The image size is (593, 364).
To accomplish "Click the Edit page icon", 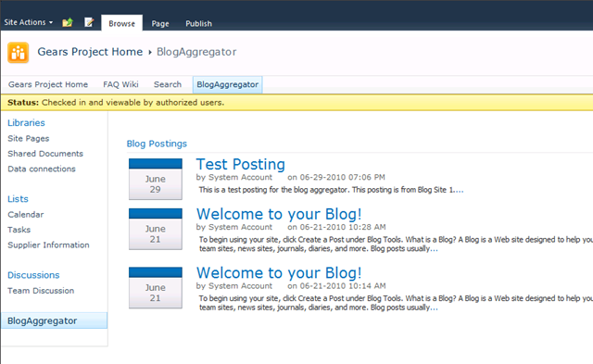I will click(x=89, y=22).
